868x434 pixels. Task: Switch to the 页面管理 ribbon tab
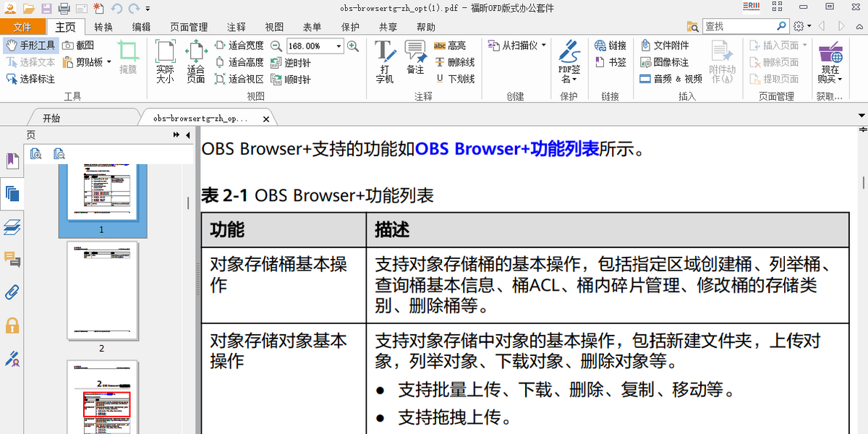189,27
